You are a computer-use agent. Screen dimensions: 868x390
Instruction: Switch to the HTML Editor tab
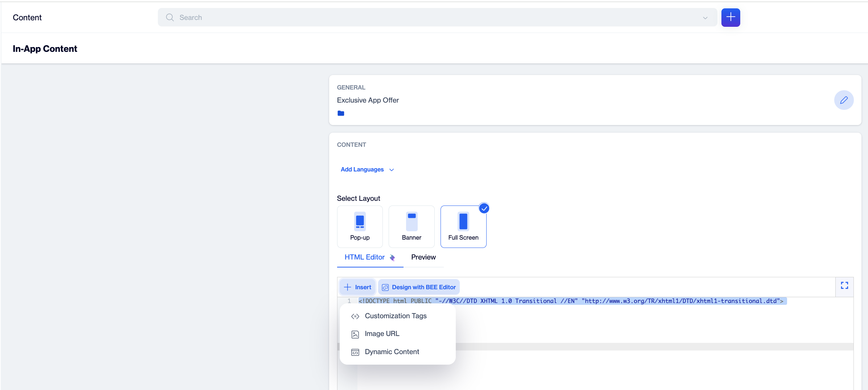[x=370, y=257]
